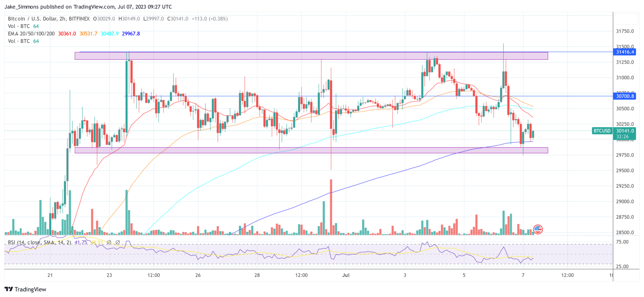The height and width of the screenshot is (297, 644).
Task: Click the Jul label on time axis
Action: coord(346,275)
